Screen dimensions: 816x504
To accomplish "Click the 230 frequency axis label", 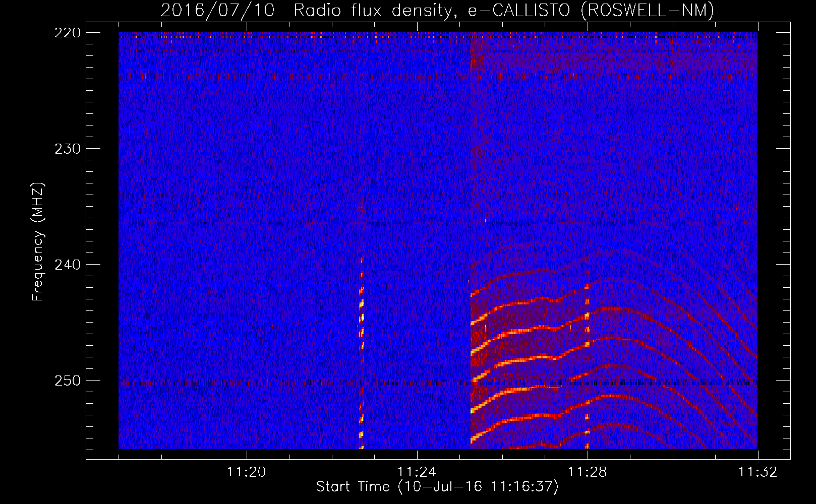I will pyautogui.click(x=67, y=149).
